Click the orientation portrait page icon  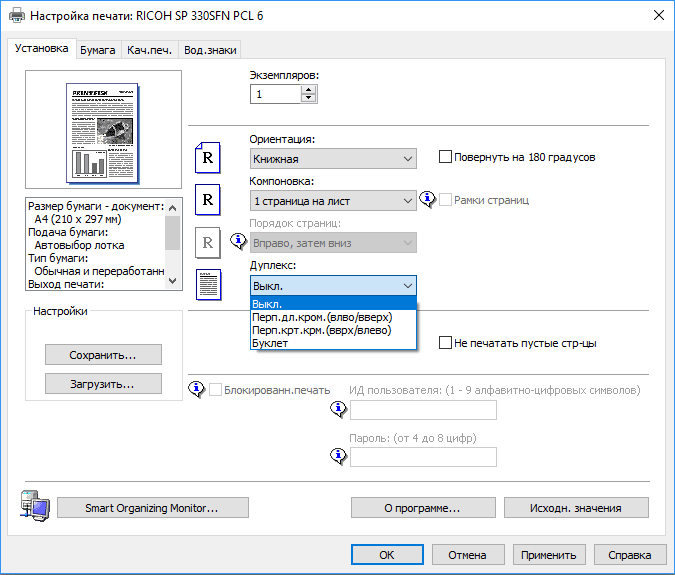[206, 158]
